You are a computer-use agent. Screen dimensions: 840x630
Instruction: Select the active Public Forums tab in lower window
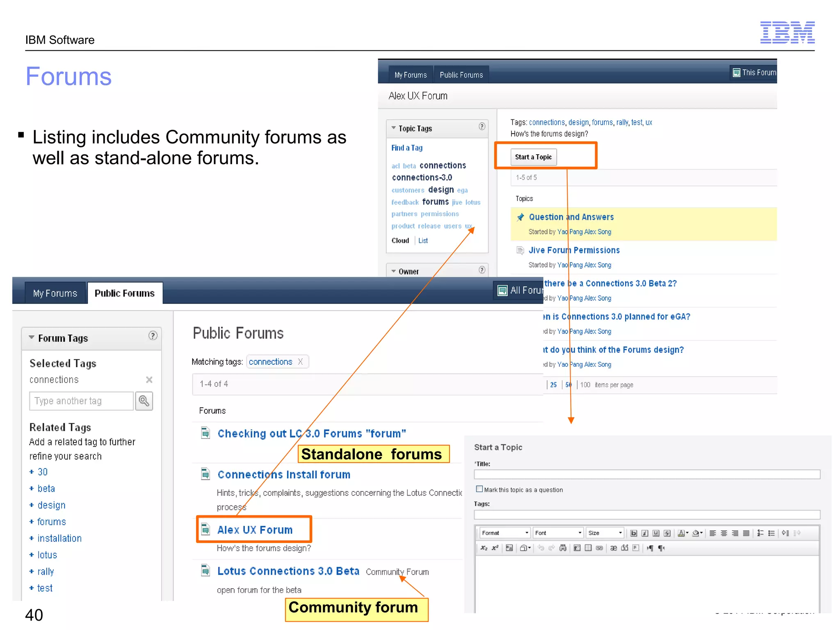tap(125, 293)
